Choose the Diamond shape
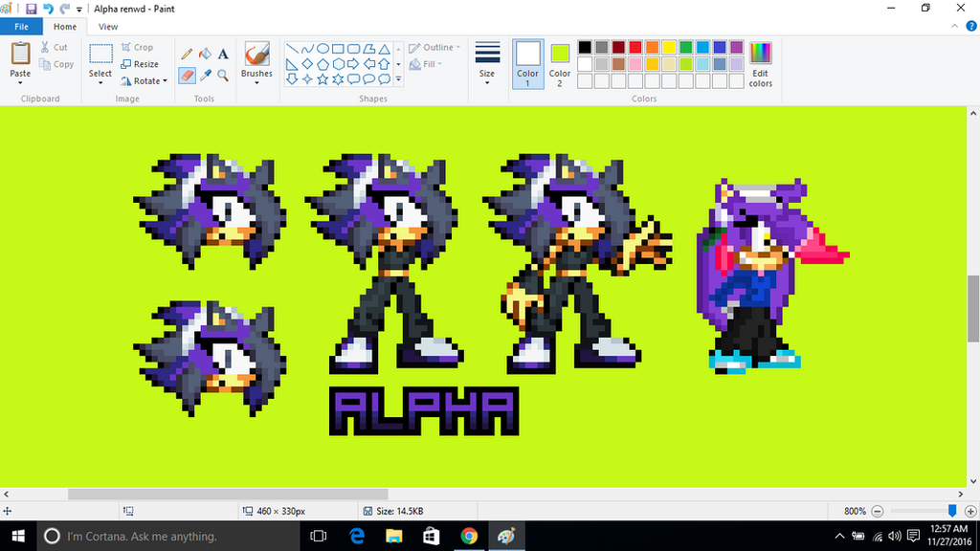The image size is (980, 551). coord(307,64)
